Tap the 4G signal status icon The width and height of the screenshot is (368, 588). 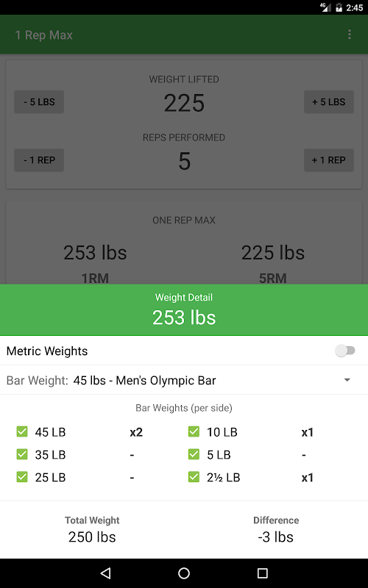(x=325, y=7)
